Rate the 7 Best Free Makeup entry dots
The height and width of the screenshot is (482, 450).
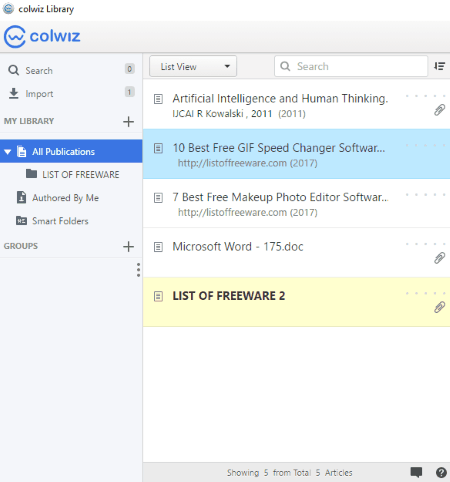pyautogui.click(x=425, y=195)
